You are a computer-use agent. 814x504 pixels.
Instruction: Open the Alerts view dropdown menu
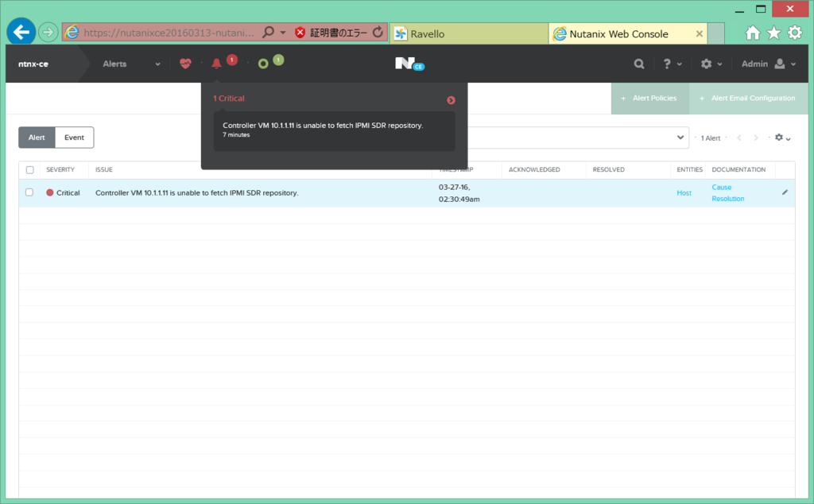131,64
